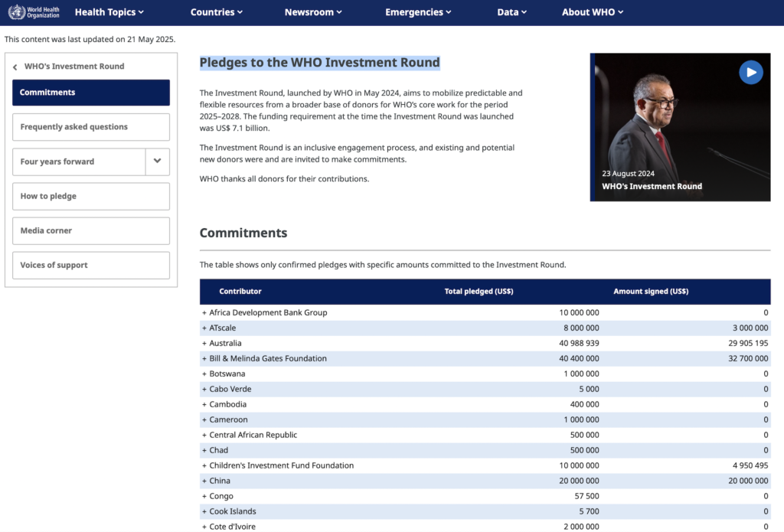Expand the Australia row

[204, 344]
